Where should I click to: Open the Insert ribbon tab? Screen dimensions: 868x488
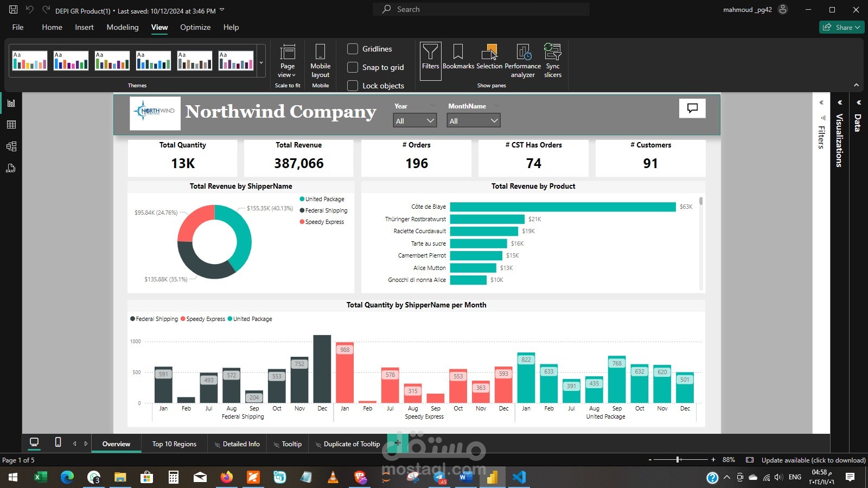84,27
